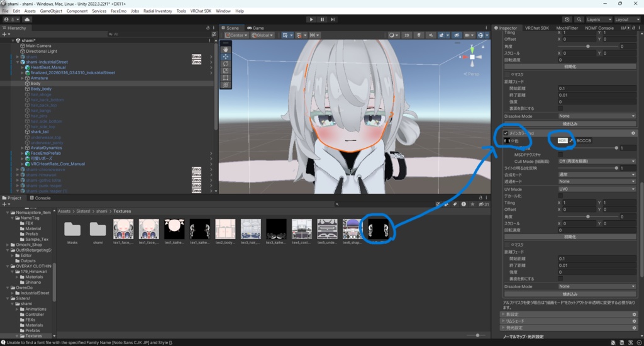Screen dimensions: 644x346
Task: Open the UV Mode dropdown
Action: [597, 189]
